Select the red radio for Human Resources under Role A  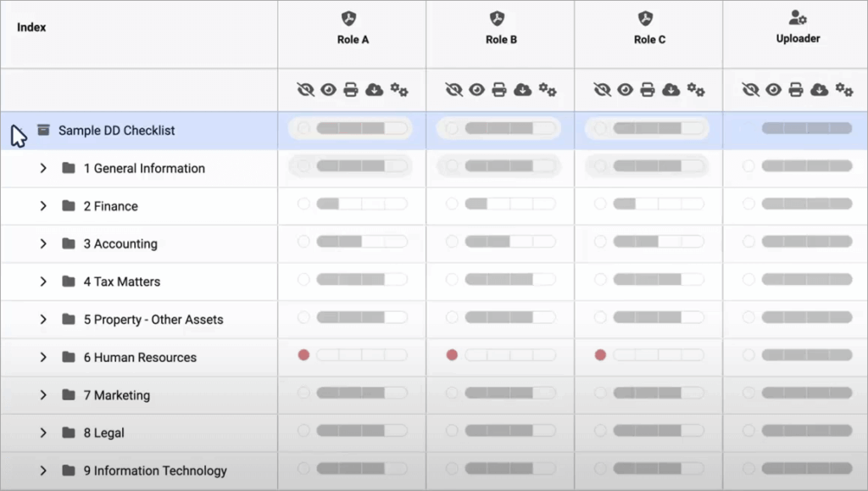pyautogui.click(x=304, y=355)
